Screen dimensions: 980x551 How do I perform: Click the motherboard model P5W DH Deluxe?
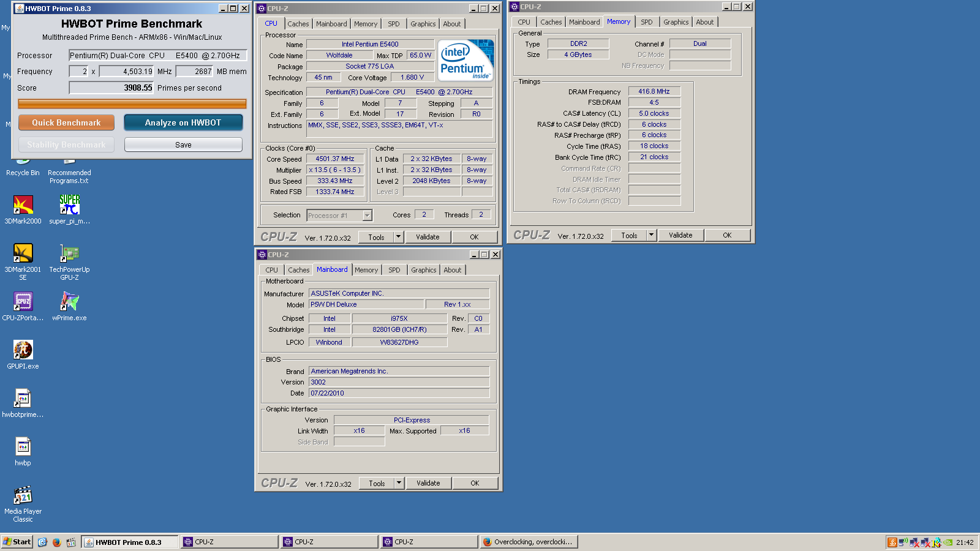(x=366, y=304)
